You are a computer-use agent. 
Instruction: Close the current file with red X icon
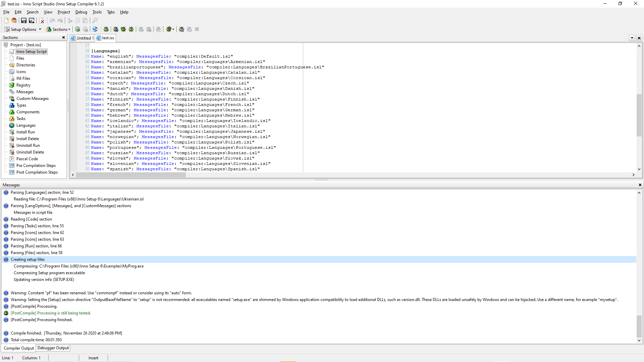42,20
